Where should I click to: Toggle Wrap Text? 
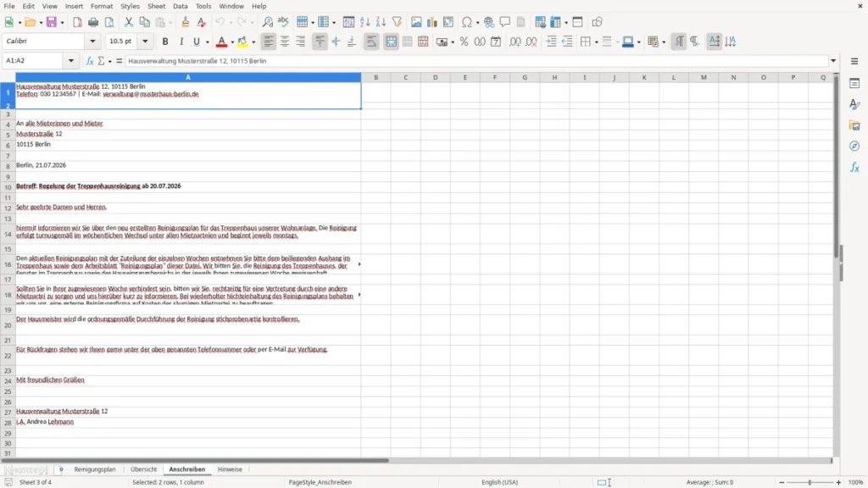click(x=371, y=42)
